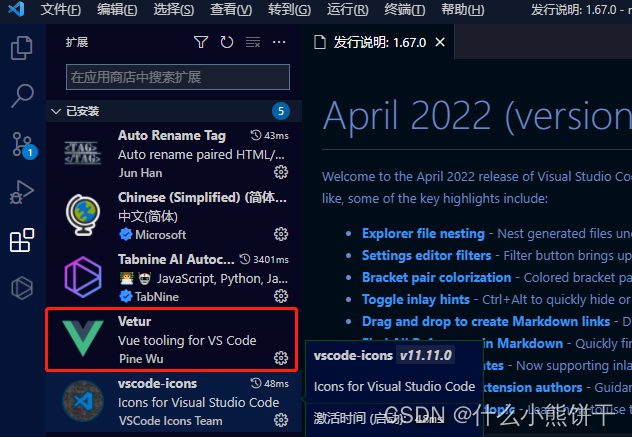Select the Chinese (Simplified) extension title

202,198
